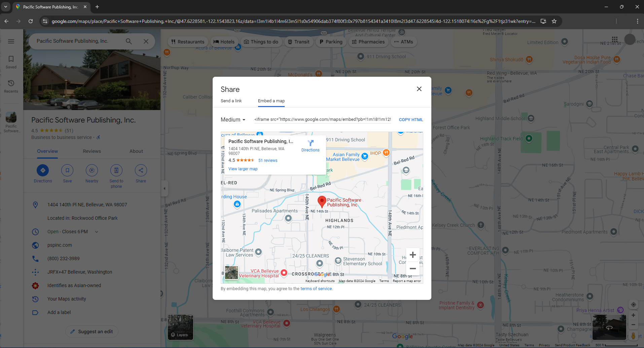This screenshot has height=348, width=644.
Task: Open the main hamburger menu
Action: (x=11, y=41)
